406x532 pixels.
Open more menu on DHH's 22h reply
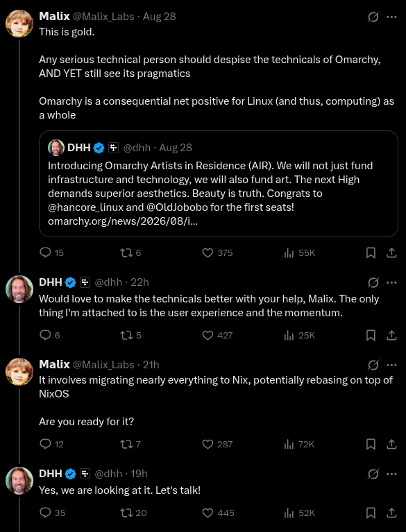[391, 282]
